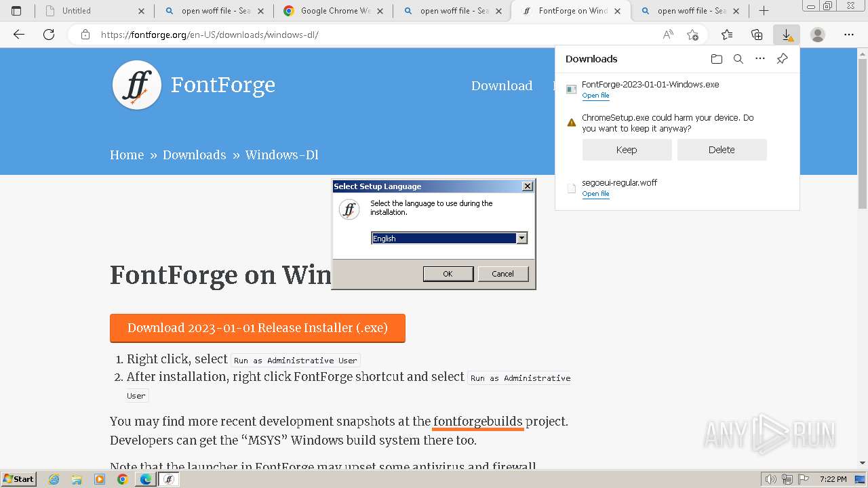View site info via the address bar lock icon

[x=85, y=35]
